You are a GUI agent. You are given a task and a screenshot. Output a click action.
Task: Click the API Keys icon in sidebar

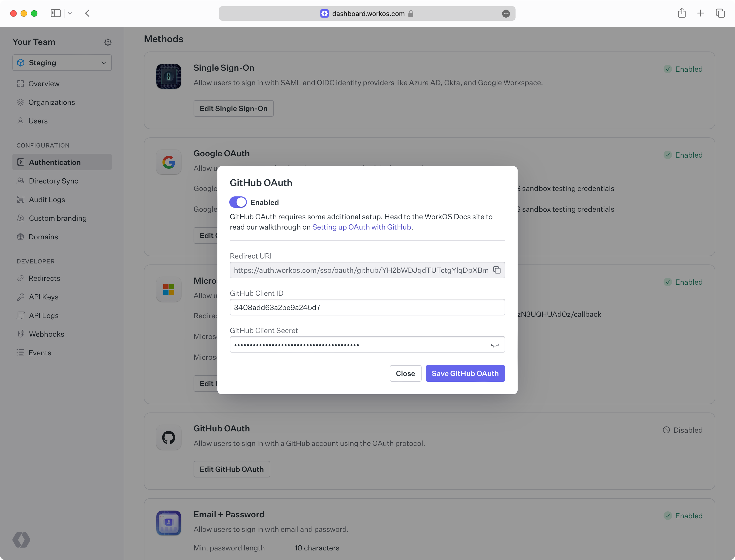(21, 297)
